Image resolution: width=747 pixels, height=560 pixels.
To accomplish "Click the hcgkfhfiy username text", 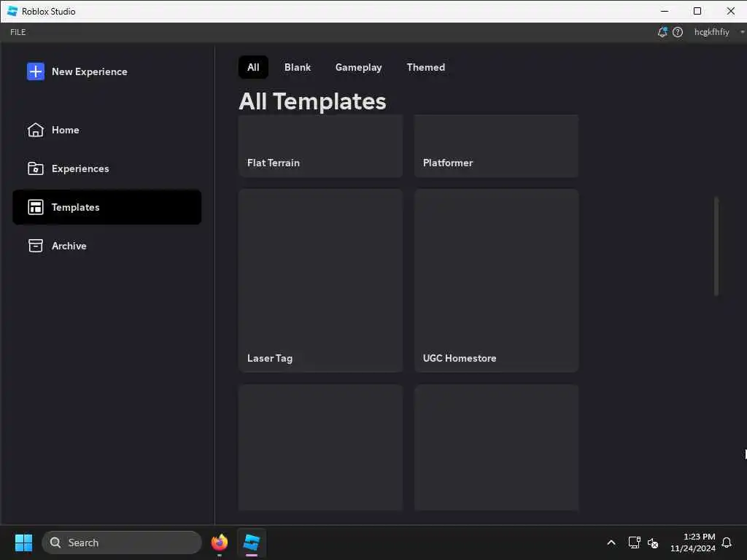I will pos(712,32).
